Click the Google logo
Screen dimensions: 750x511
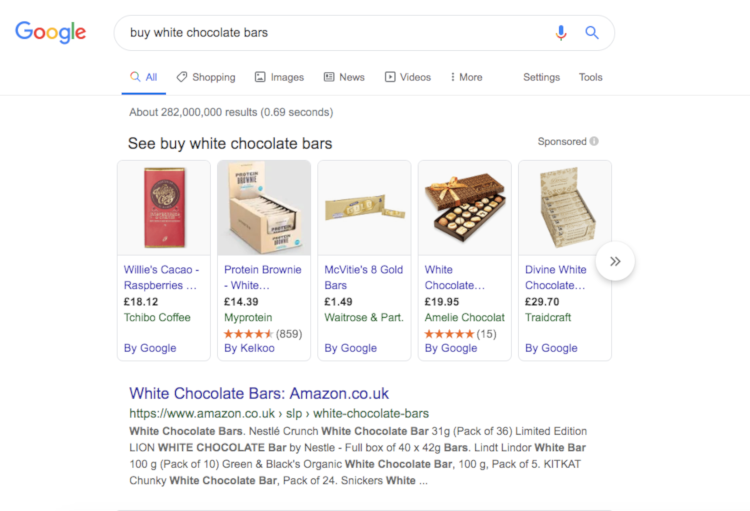point(51,32)
